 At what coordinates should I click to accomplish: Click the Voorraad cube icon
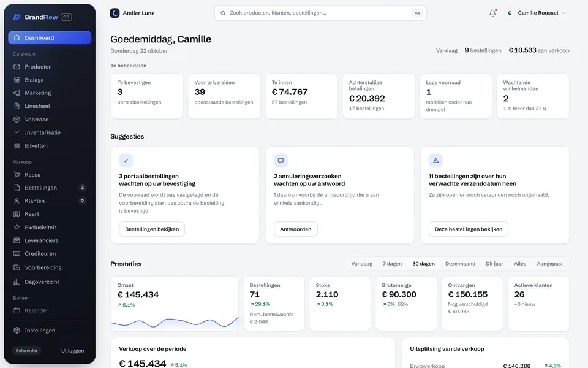click(17, 120)
